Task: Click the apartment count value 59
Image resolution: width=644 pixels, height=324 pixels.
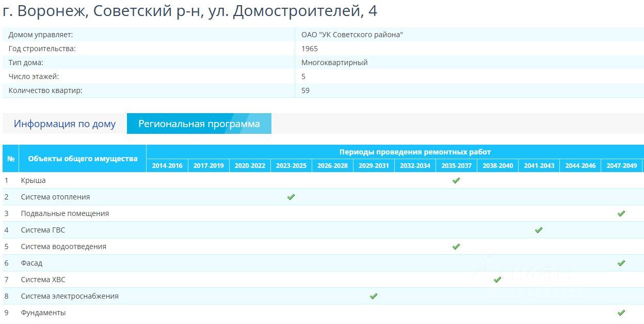Action: click(x=305, y=90)
